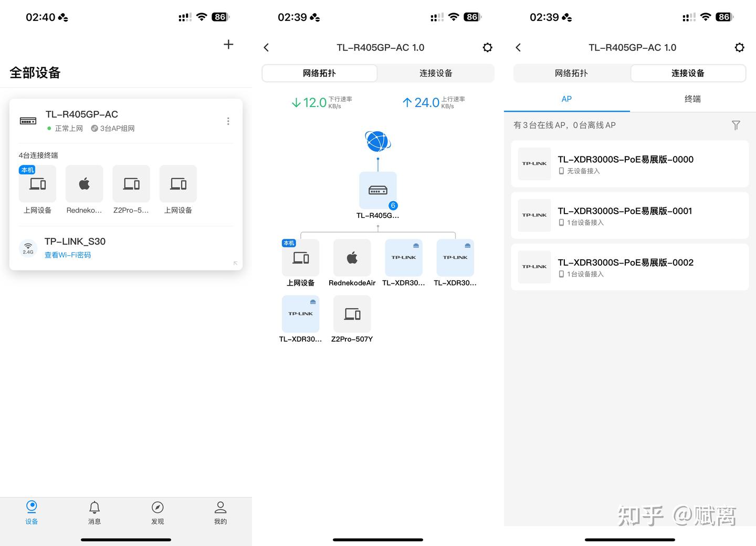Select the TL-R405G… router node in the topology

pyautogui.click(x=378, y=191)
